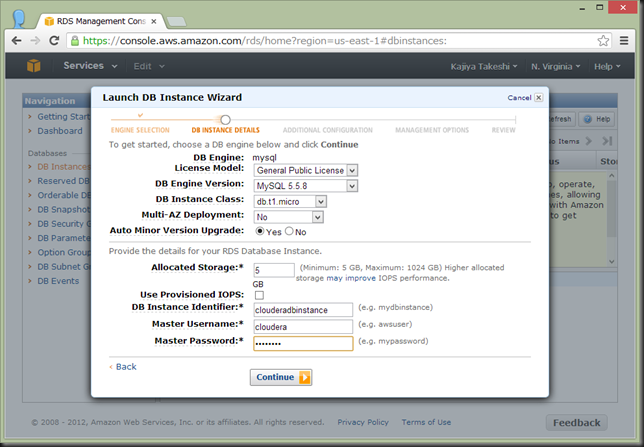The height and width of the screenshot is (447, 644).
Task: Open DB Snapshots in navigation panel
Action: coord(64,210)
